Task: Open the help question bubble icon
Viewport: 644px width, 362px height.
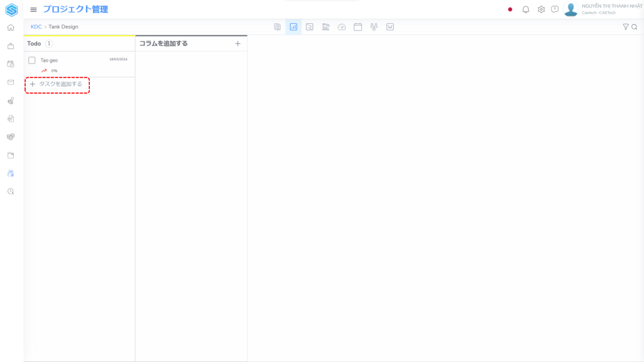Action: click(x=555, y=9)
